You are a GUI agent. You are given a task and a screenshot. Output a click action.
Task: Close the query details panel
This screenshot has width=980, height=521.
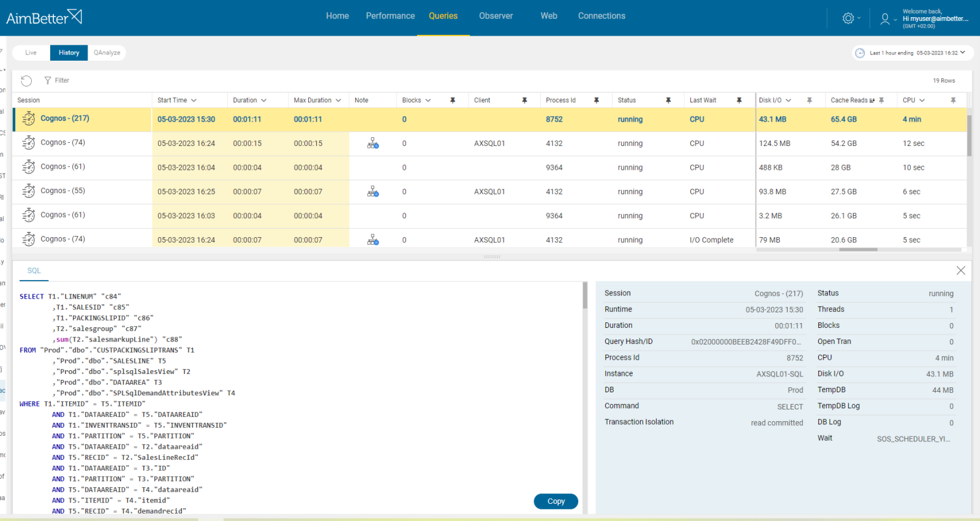961,270
